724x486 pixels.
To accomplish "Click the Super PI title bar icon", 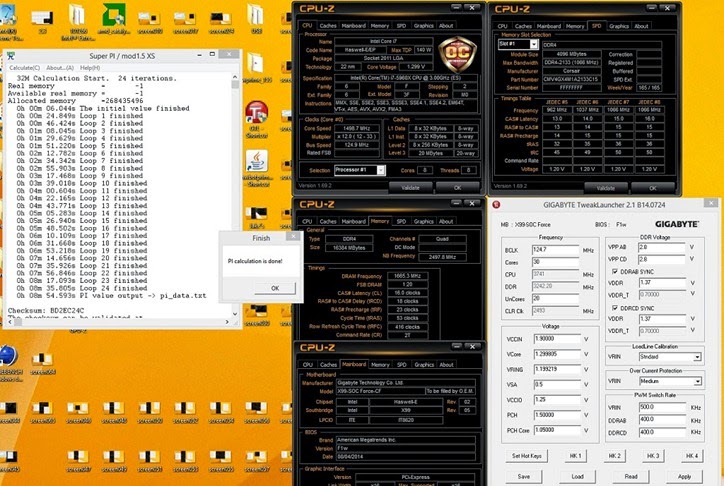I will point(11,56).
